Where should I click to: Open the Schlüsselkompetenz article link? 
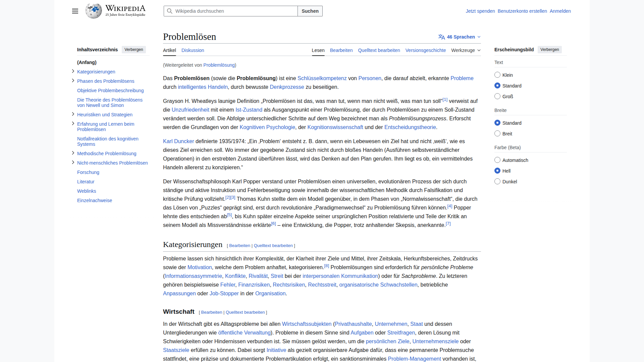pyautogui.click(x=322, y=78)
